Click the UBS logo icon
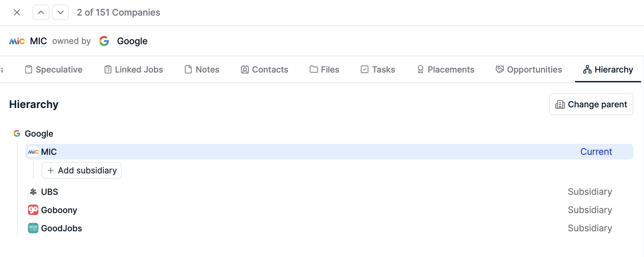The image size is (644, 257). (33, 192)
